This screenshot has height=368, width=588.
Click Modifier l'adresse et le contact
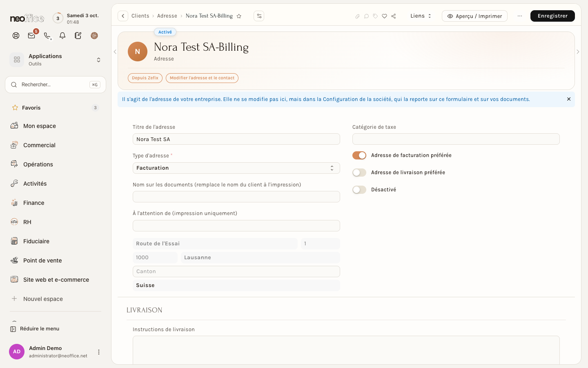202,78
